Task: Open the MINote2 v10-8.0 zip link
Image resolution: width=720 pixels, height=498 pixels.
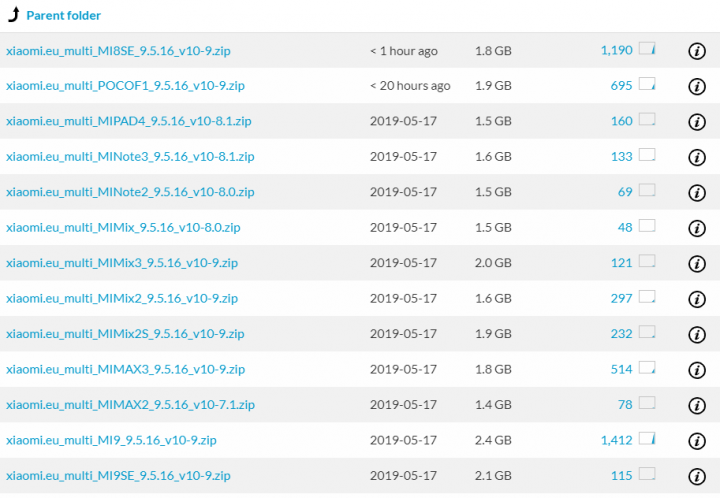Action: click(x=130, y=192)
